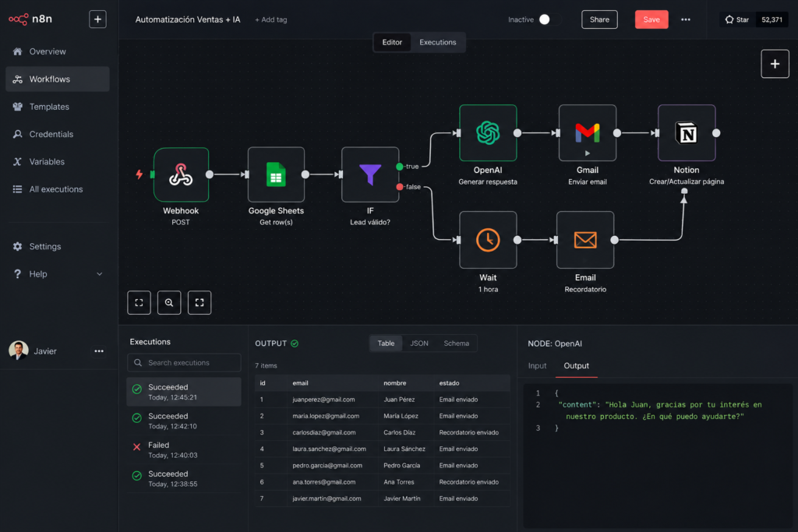798x532 pixels.
Task: Click the workflow title Automatización Ventas + IA
Action: pos(187,19)
